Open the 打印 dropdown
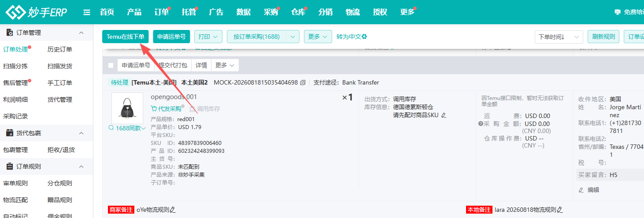This screenshot has width=644, height=218. pos(208,37)
